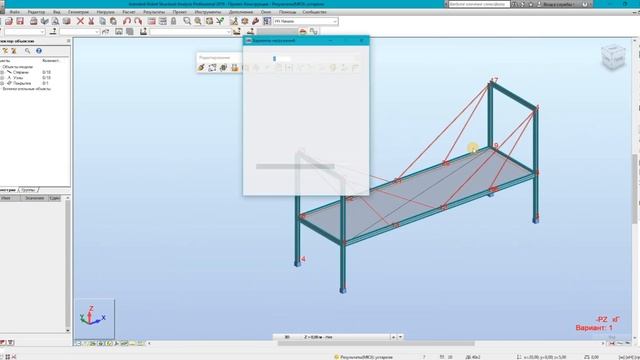Click the XYZ axis triad widget
Viewport: 640px width, 360px height.
(x=94, y=316)
